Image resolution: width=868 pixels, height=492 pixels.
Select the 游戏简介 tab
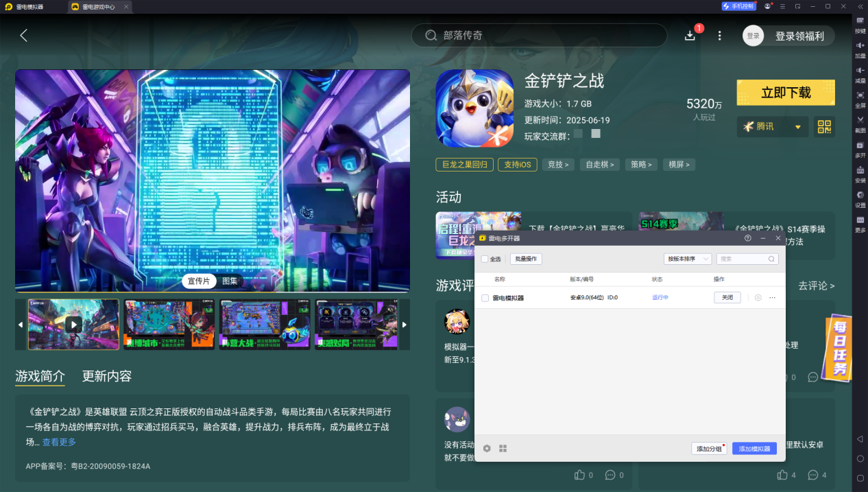click(x=40, y=376)
